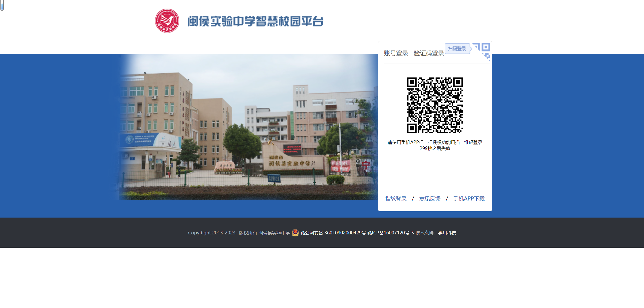Switch to 验证码登录 tab
644x308 pixels.
429,53
